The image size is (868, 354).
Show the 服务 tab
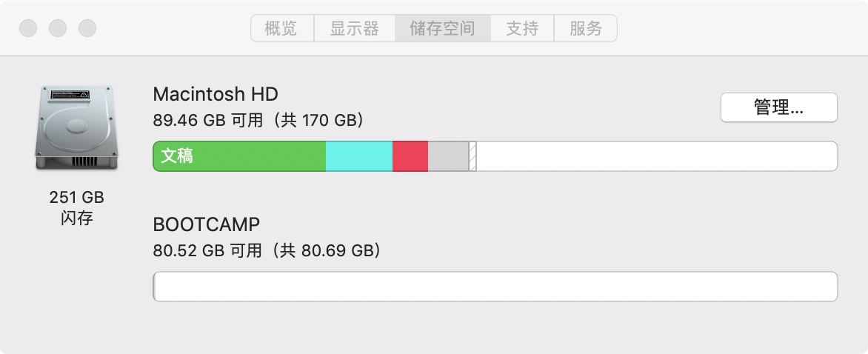click(585, 29)
